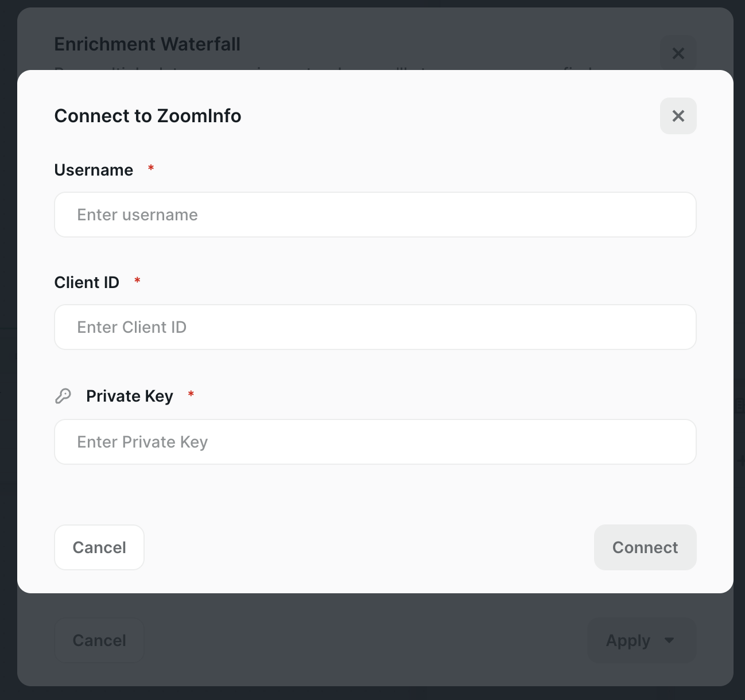Expand the Apply button options
The image size is (745, 700).
coord(641,640)
